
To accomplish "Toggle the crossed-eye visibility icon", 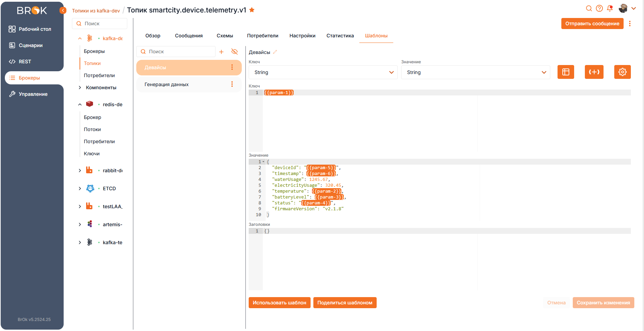I will click(x=234, y=52).
